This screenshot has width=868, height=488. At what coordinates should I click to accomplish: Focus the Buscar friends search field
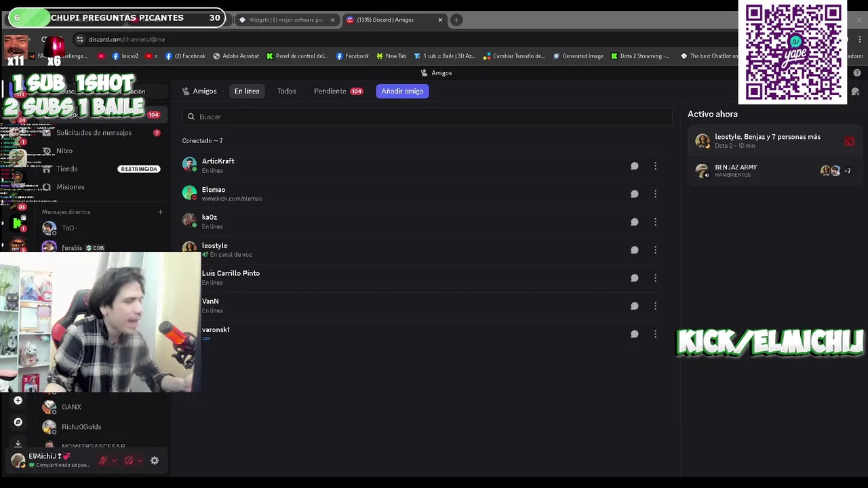[427, 117]
